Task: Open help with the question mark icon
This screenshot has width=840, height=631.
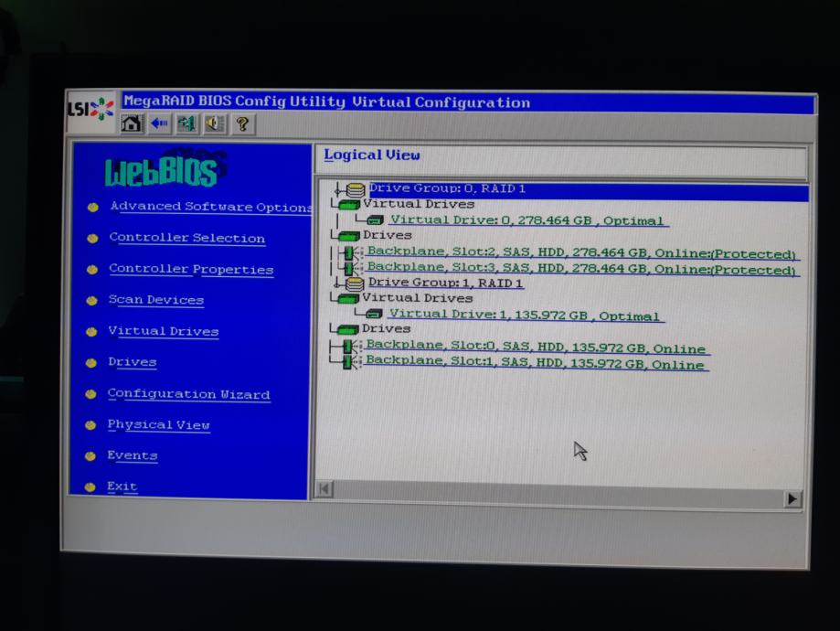Action: tap(243, 124)
